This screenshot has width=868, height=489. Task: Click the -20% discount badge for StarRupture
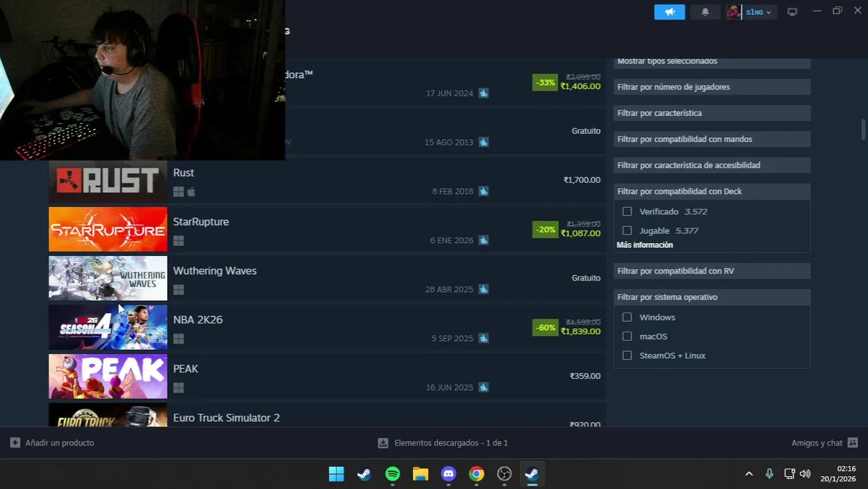point(545,230)
